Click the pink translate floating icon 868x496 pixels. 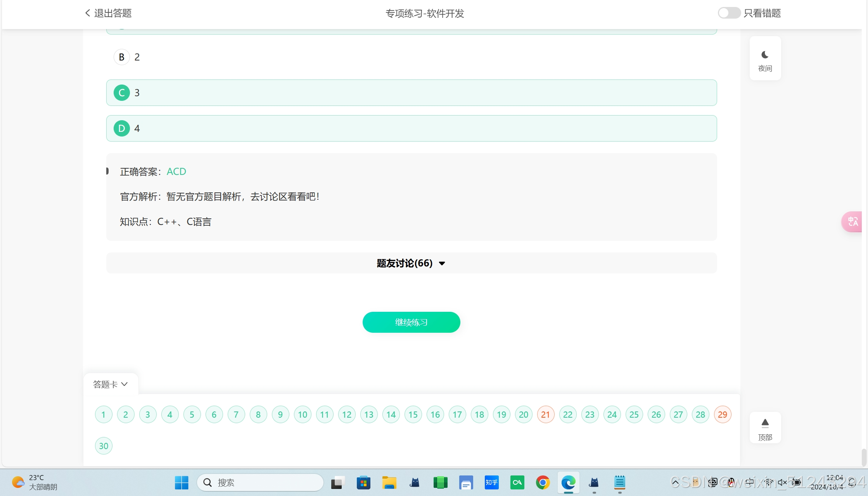pos(852,222)
